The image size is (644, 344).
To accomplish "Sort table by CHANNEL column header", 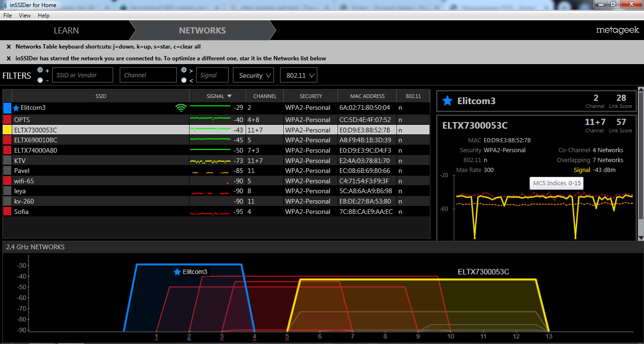I will point(265,96).
